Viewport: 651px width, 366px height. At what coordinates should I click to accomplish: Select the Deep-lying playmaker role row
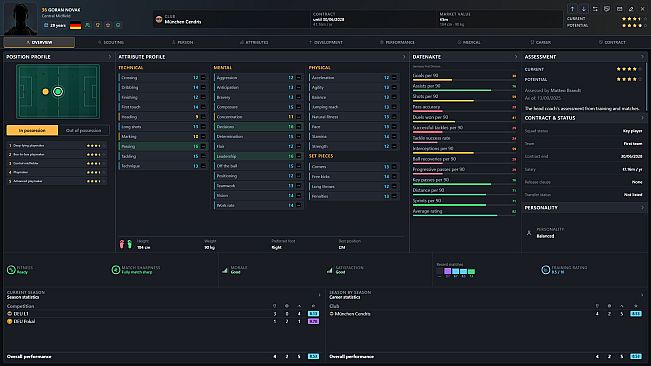coord(56,146)
